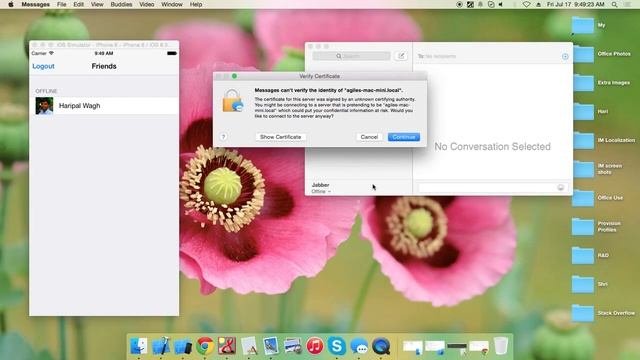
Task: Cancel the Verify Certificate dialog
Action: [x=369, y=137]
